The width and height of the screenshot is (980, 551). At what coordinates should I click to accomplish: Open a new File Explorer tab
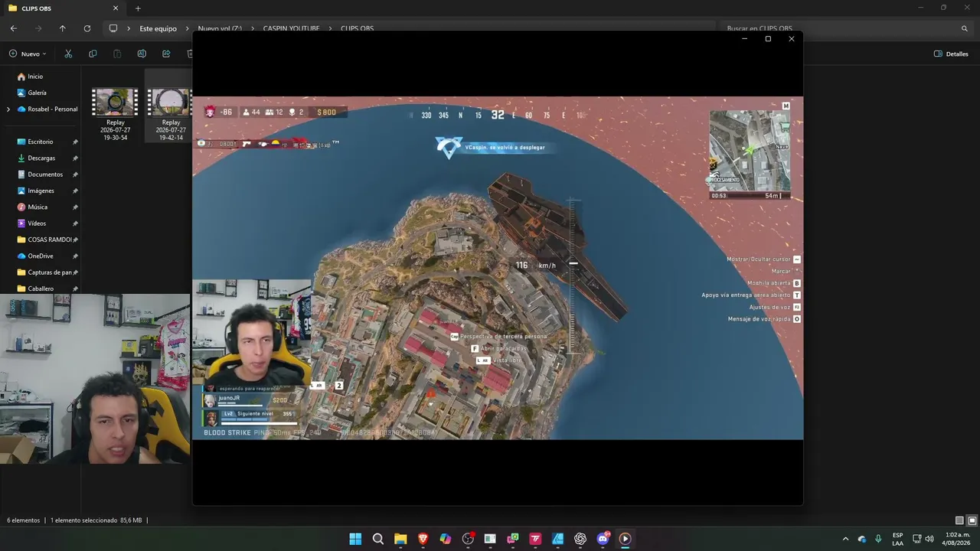coord(138,8)
